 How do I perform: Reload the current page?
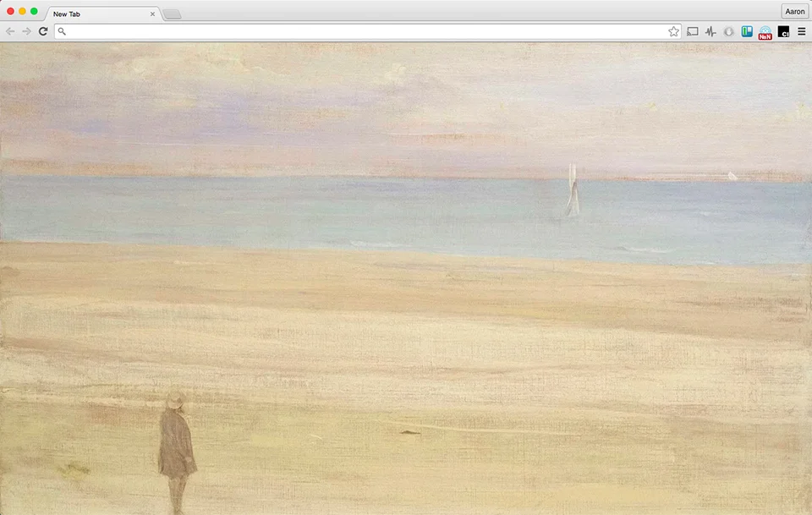pyautogui.click(x=43, y=31)
